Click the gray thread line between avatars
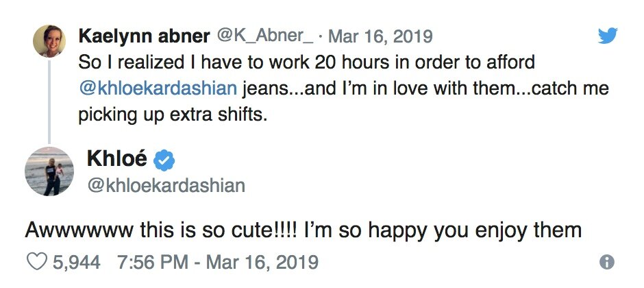The height and width of the screenshot is (288, 644). click(x=49, y=103)
